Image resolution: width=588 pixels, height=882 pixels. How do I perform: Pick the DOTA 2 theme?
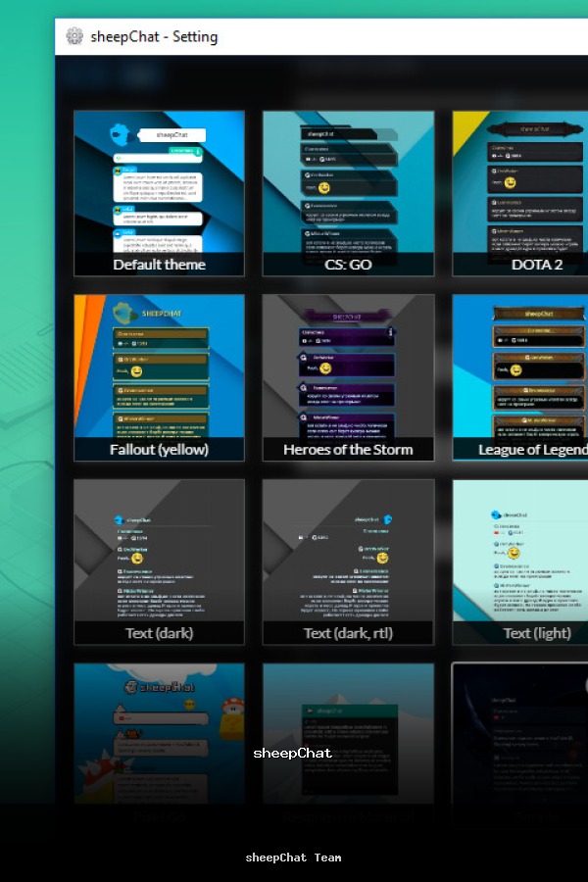520,193
